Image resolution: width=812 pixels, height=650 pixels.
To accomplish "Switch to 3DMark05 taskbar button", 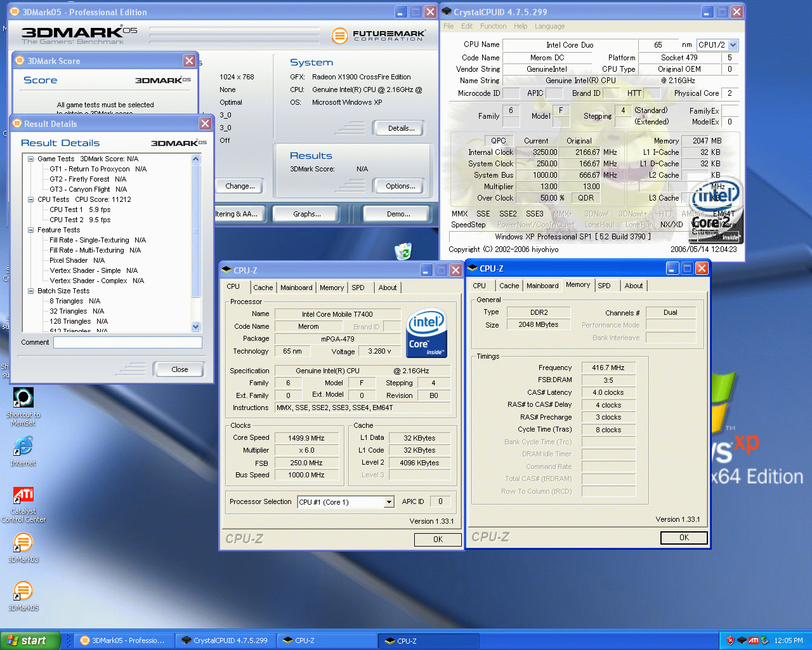I will (x=123, y=640).
